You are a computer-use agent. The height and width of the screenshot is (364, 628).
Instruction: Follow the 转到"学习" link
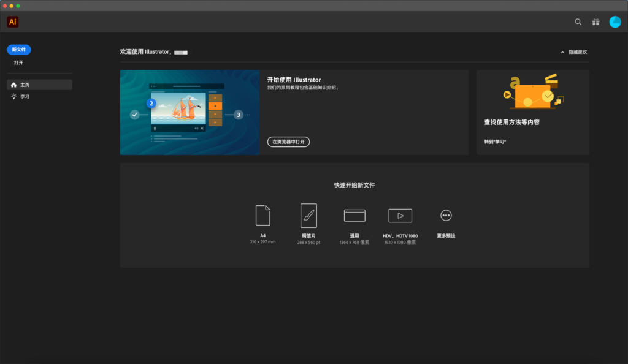[x=495, y=142]
